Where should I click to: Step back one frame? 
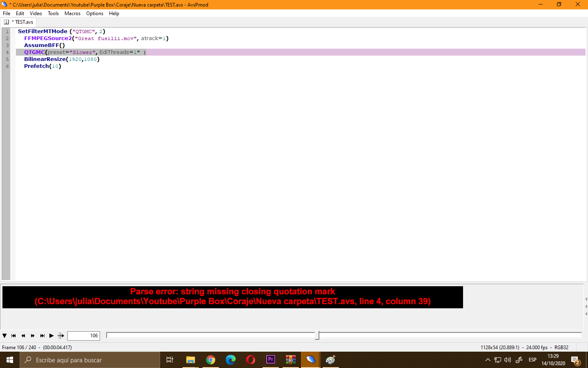tap(23, 336)
